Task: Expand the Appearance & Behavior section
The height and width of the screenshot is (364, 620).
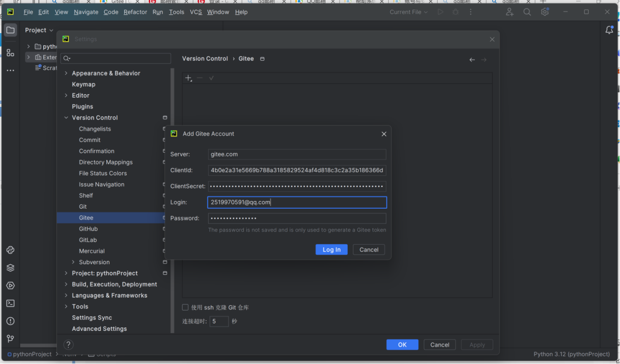Action: pos(66,73)
